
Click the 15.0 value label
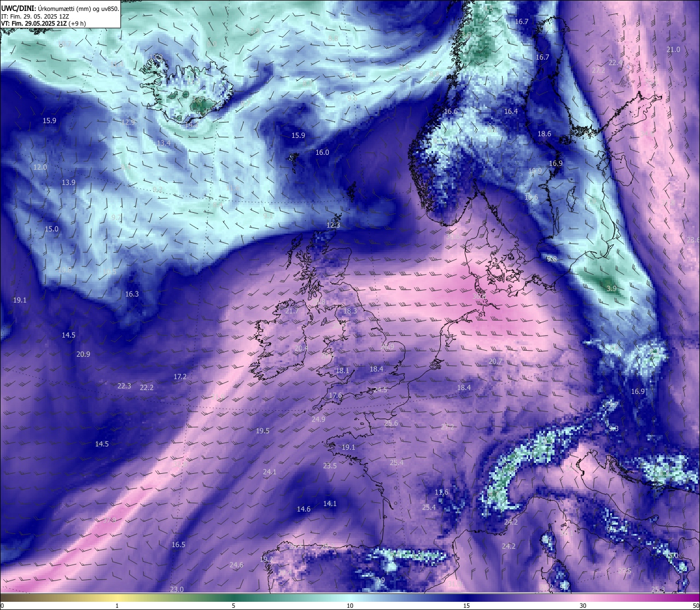point(51,229)
